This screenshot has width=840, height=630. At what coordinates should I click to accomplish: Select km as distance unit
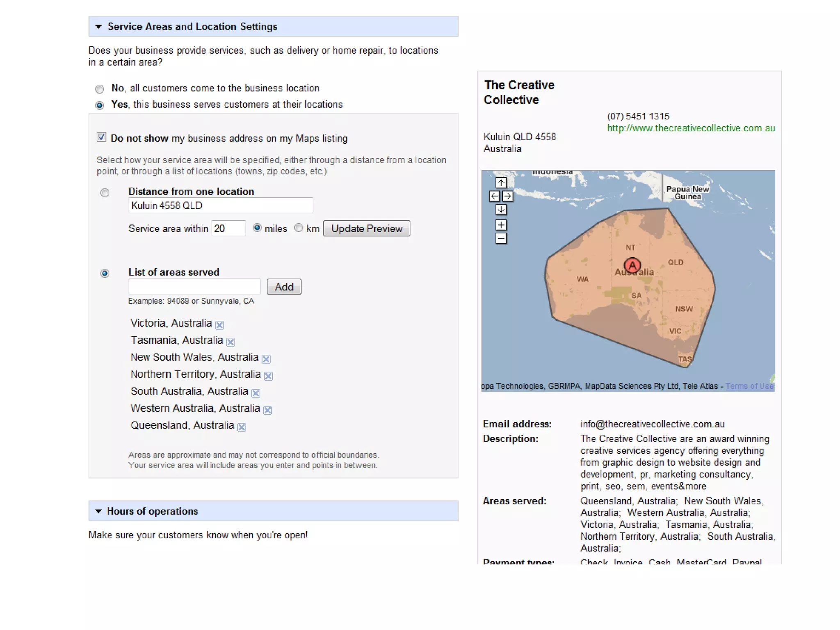pyautogui.click(x=299, y=228)
